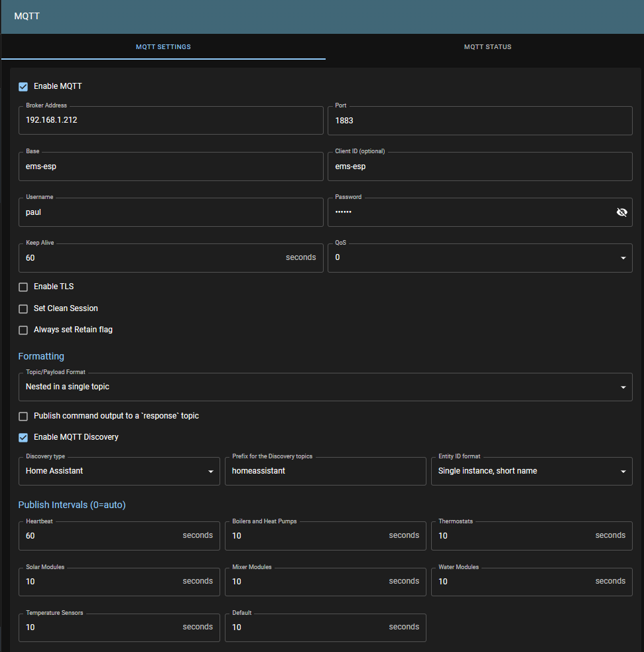Open the Topic/Payload Format dropdown arrow
This screenshot has width=644, height=652.
click(x=622, y=387)
